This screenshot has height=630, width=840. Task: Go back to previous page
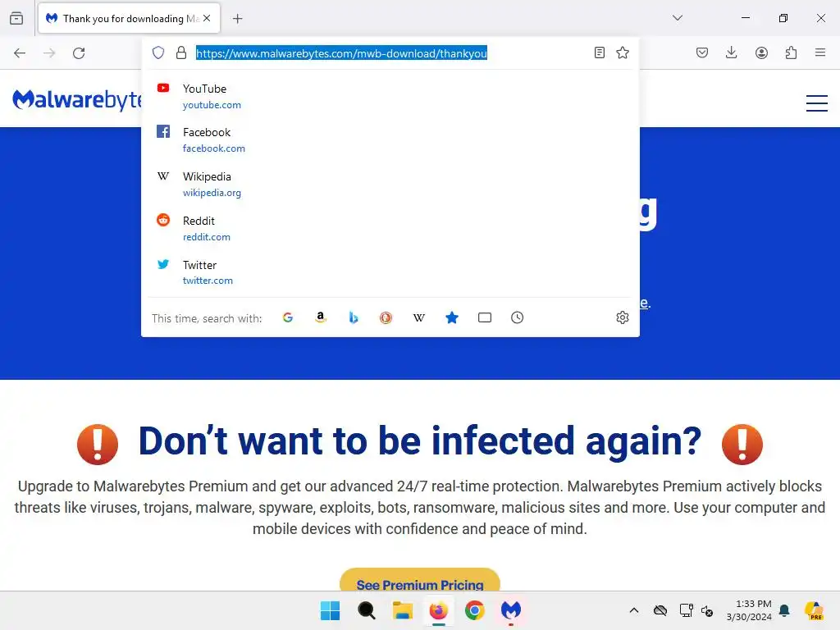[20, 53]
